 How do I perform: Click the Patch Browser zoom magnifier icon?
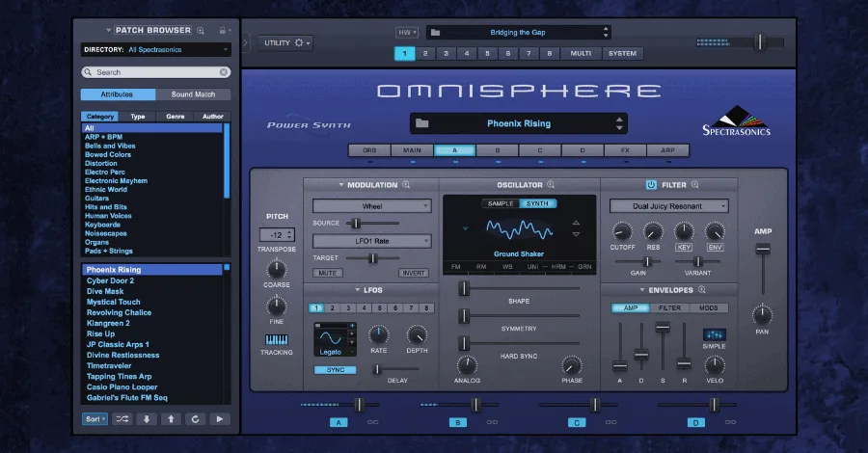[x=201, y=31]
